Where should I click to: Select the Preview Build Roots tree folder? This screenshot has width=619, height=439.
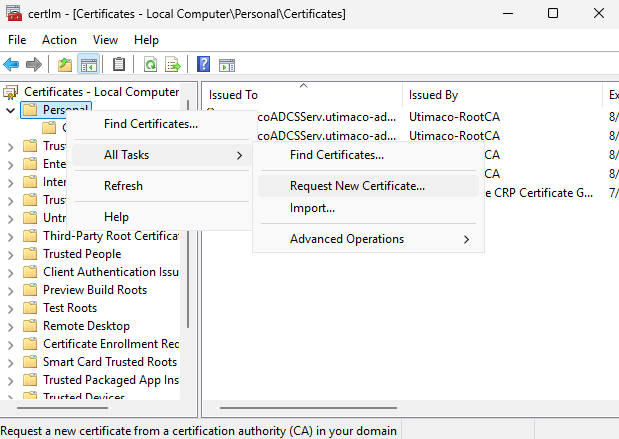coord(94,290)
